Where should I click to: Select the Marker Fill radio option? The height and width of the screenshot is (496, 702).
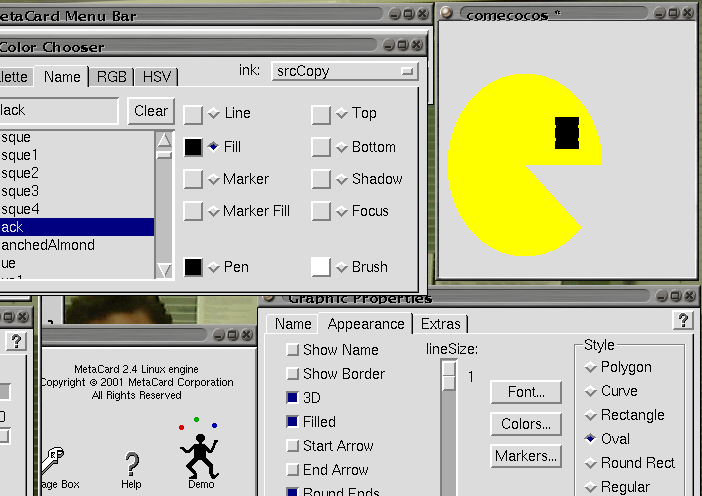pos(214,211)
